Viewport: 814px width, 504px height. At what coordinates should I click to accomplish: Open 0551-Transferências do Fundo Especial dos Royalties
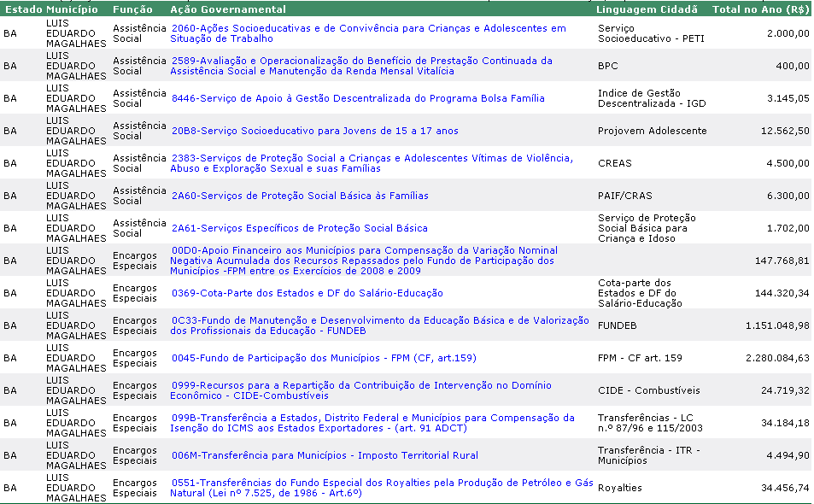382,483
